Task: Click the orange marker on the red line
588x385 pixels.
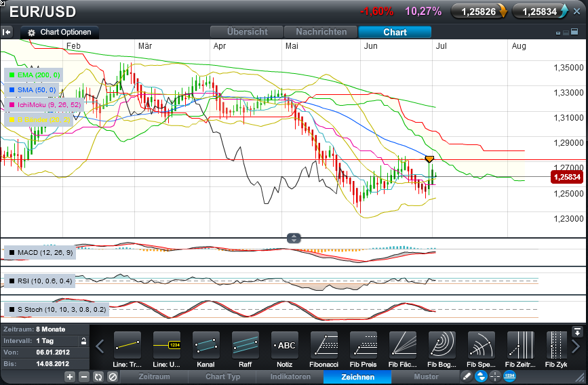Action: [x=429, y=159]
